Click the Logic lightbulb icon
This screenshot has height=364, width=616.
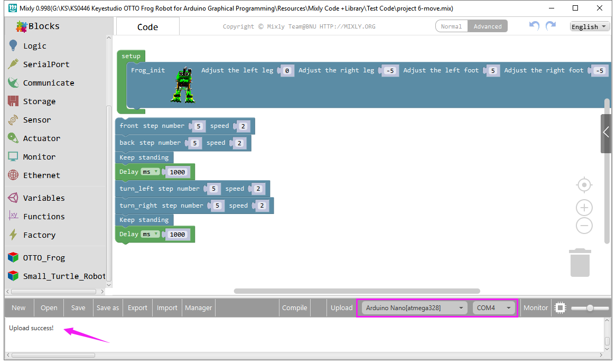click(x=13, y=45)
